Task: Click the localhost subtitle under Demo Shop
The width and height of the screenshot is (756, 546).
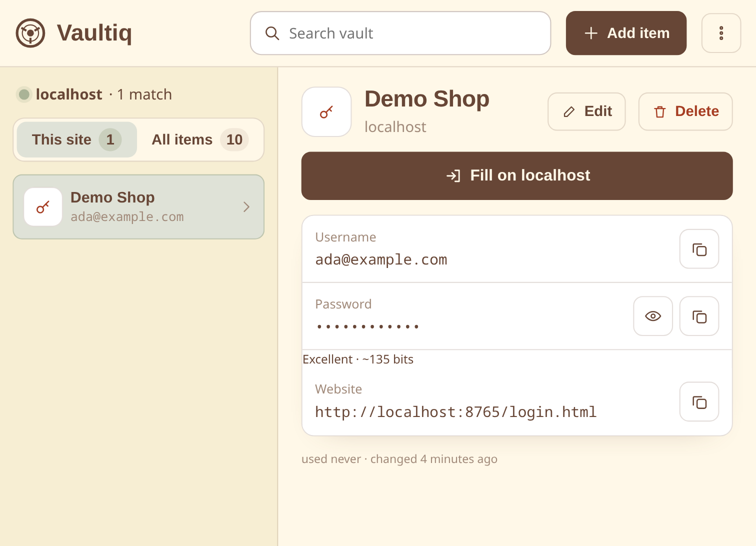Action: coord(395,127)
